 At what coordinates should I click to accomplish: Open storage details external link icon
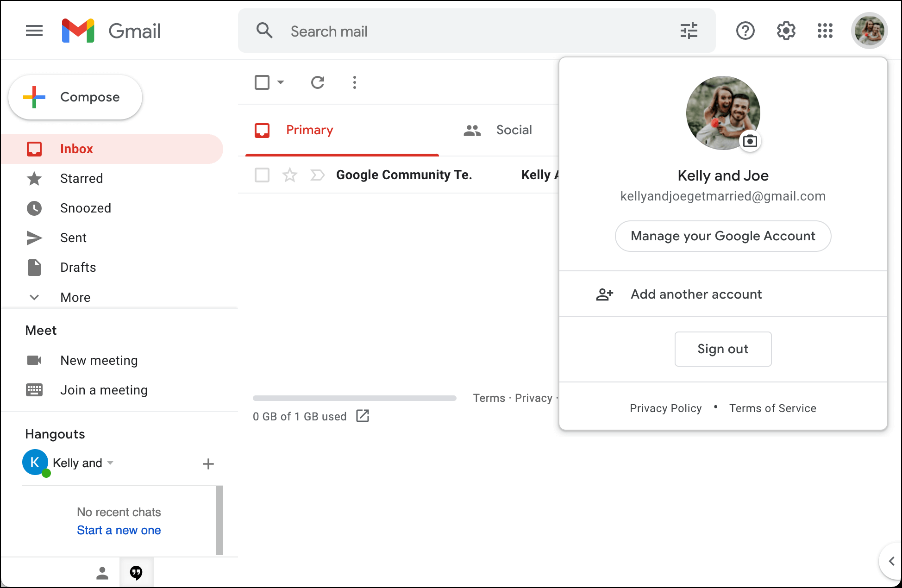pos(363,416)
